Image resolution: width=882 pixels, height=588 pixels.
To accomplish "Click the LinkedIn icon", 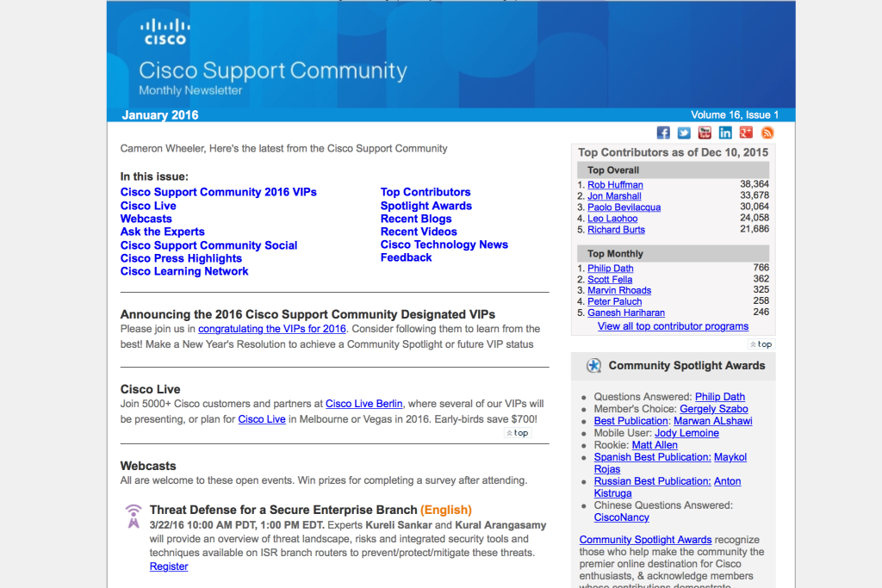I will (x=725, y=133).
